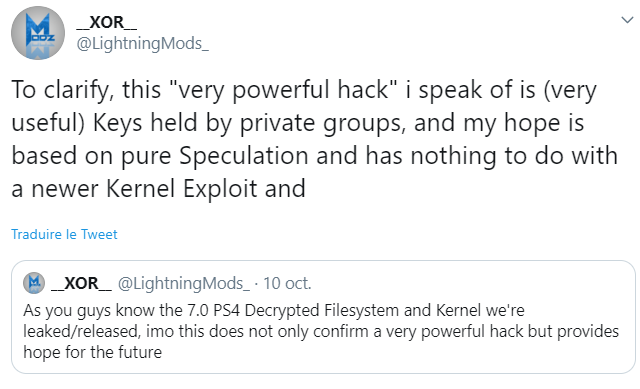Click main tweet text starting To clarify
The image size is (640, 389).
coord(314,139)
